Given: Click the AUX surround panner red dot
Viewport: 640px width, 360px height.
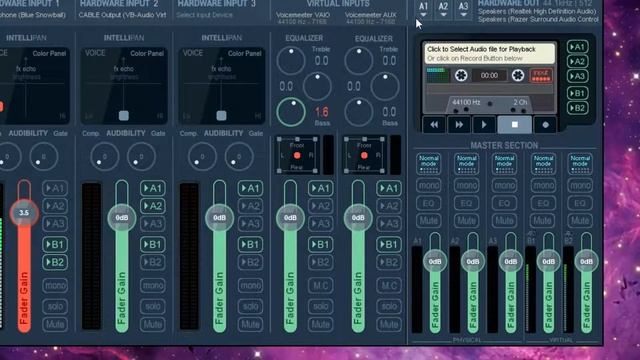Looking at the screenshot, I should point(364,156).
